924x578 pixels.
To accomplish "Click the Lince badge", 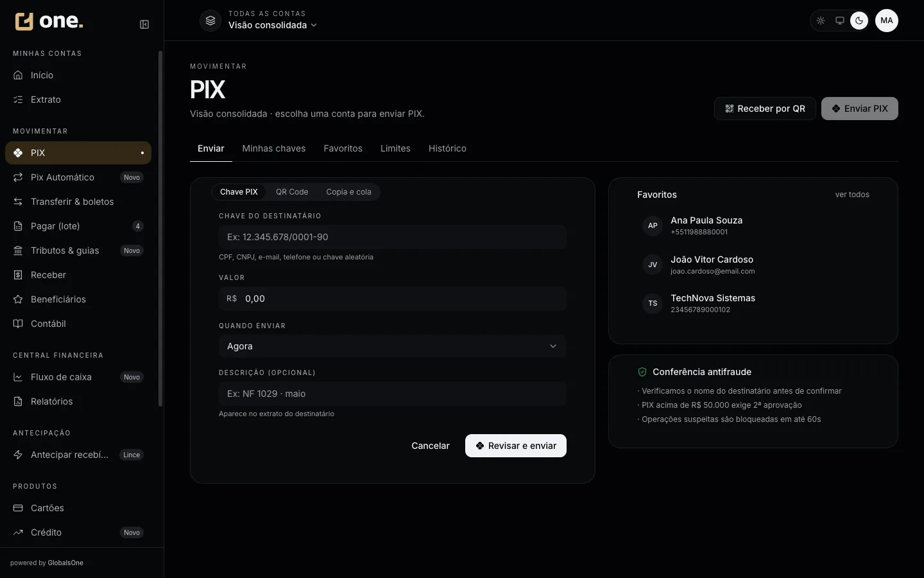I will 132,455.
